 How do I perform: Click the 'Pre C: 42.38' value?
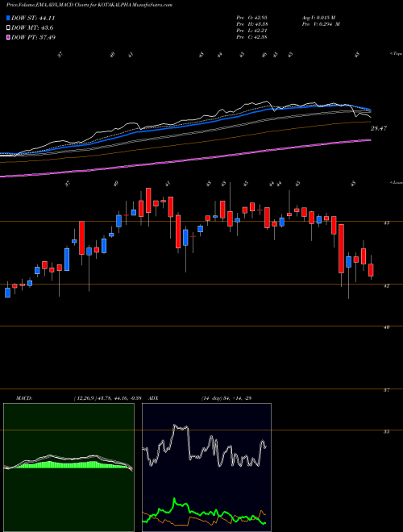(x=251, y=37)
